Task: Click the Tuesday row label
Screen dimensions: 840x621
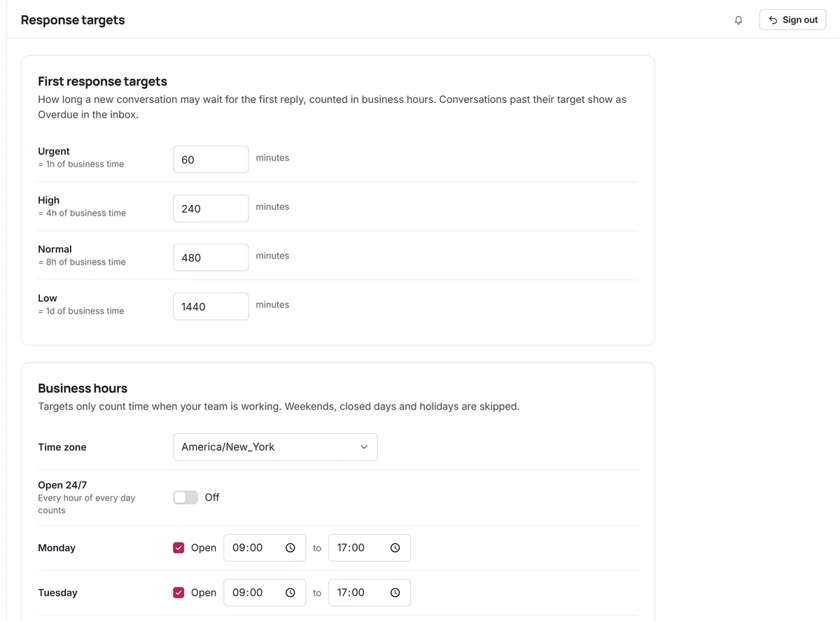Action: pos(57,593)
